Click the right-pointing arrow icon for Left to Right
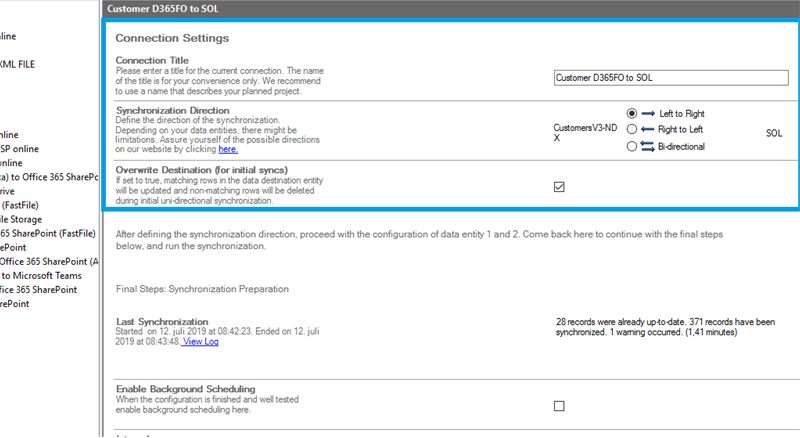 click(x=648, y=114)
